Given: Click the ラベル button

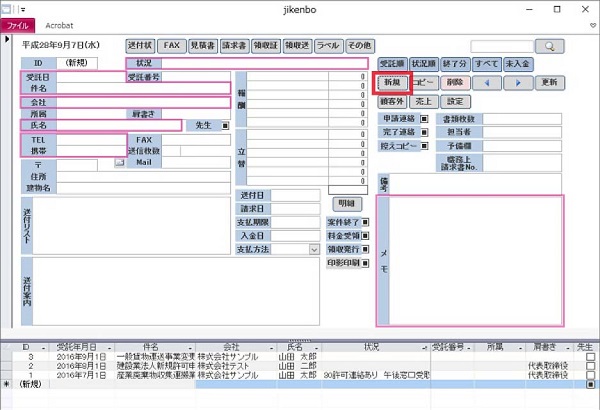Looking at the screenshot, I should [x=328, y=46].
